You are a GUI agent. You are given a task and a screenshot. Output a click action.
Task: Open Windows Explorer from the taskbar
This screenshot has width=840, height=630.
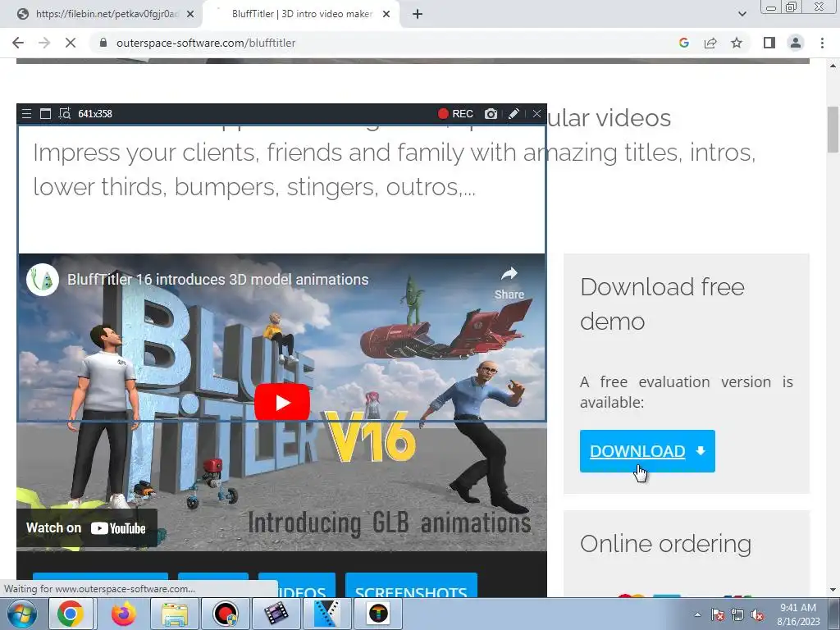[175, 614]
